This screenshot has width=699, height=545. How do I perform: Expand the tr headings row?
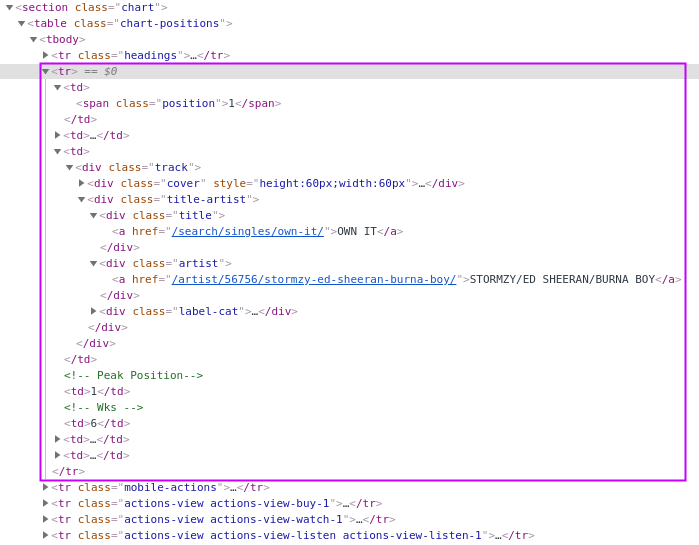pos(45,56)
